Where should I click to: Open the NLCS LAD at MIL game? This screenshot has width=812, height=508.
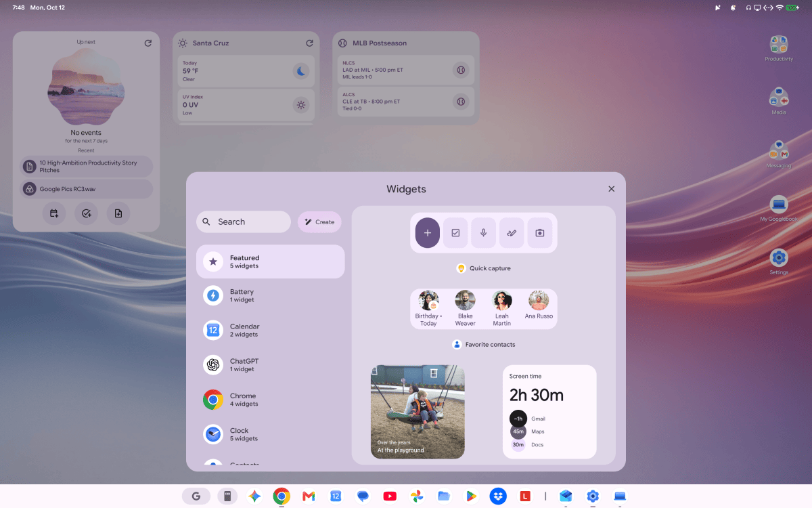[405, 70]
